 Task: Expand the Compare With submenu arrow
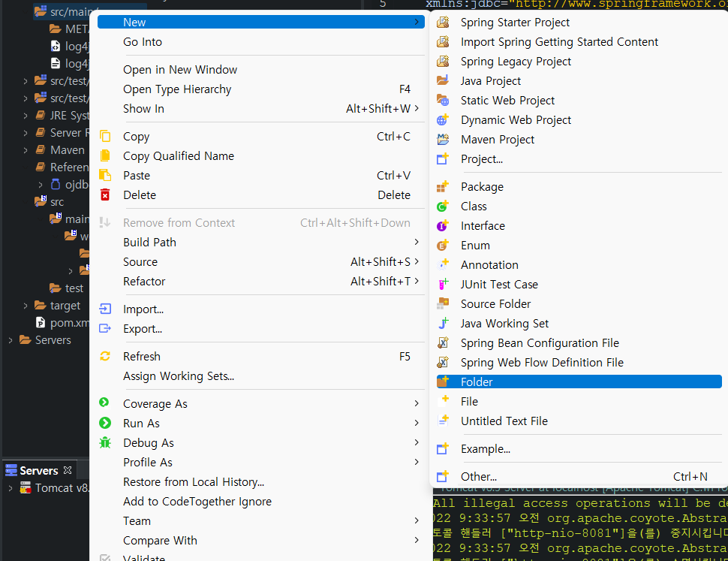click(x=417, y=540)
